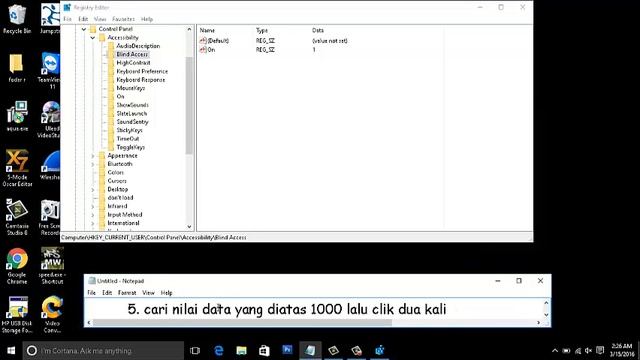Open the Wireshark desktop shortcut
This screenshot has width=640, height=360.
(51, 165)
